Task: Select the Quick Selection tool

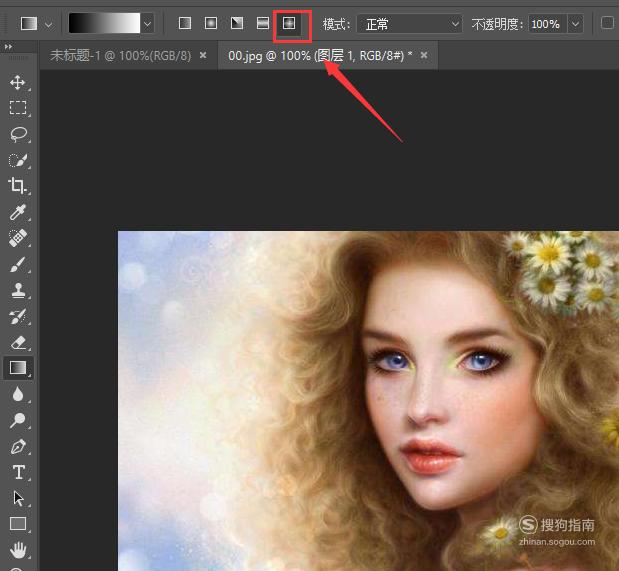Action: [18, 160]
